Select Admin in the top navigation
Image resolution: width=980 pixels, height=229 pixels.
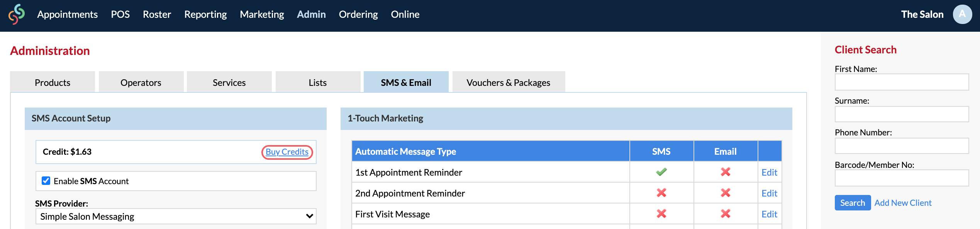tap(311, 14)
